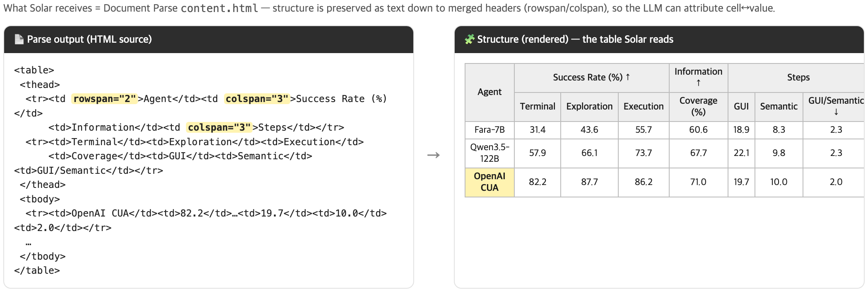The height and width of the screenshot is (292, 868).
Task: Click the Success Rate (%) header
Action: coord(591,78)
